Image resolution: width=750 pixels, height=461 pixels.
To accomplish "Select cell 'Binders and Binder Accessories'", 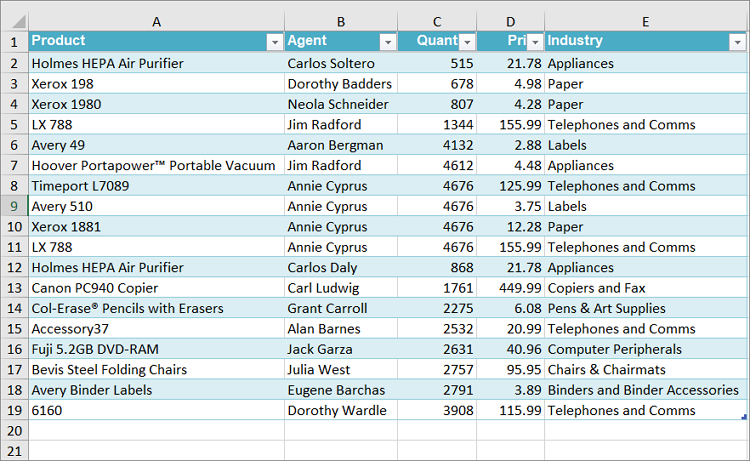I will (646, 390).
